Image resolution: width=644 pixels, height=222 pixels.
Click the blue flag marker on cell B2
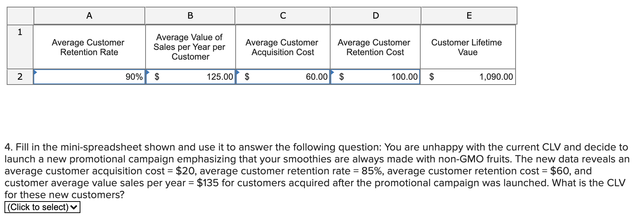coord(148,72)
